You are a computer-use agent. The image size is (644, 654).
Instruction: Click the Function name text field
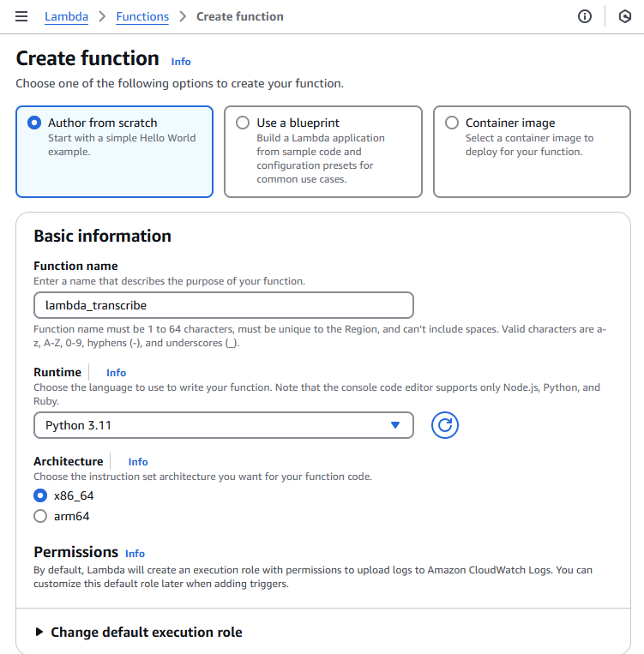[223, 305]
